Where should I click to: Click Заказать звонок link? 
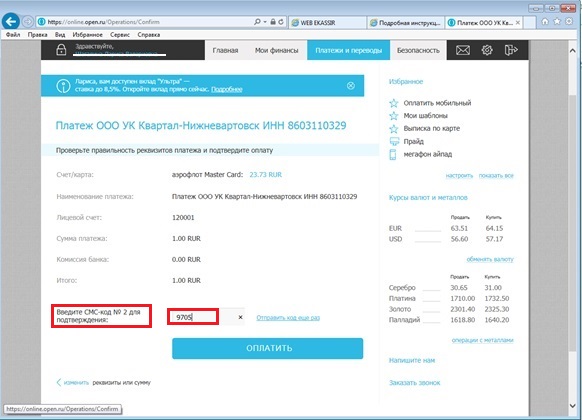(x=414, y=383)
